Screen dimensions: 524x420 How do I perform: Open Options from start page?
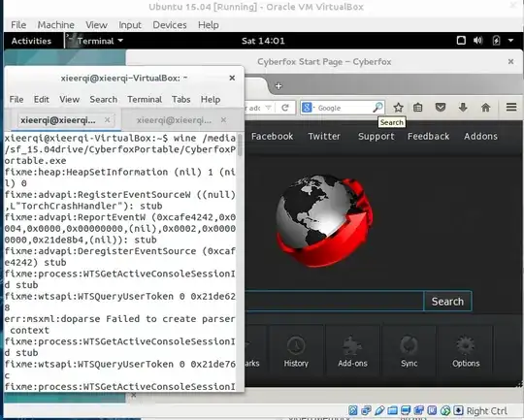(x=466, y=351)
